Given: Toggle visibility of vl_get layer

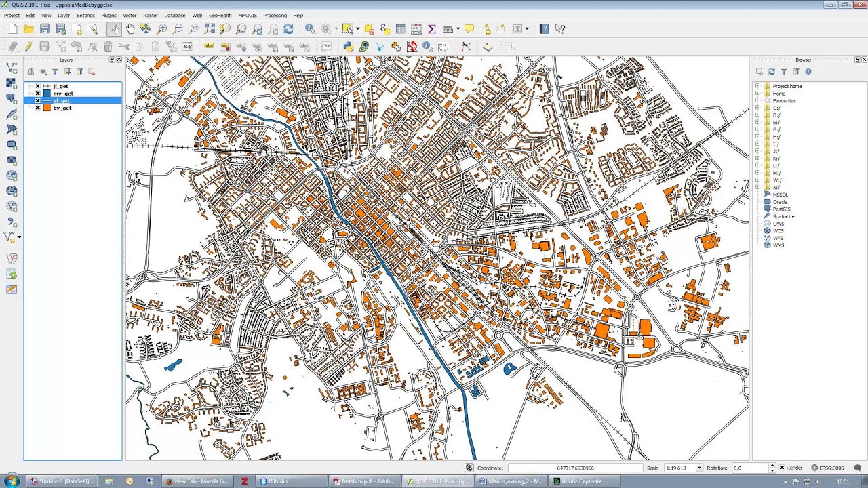Looking at the screenshot, I should 38,100.
